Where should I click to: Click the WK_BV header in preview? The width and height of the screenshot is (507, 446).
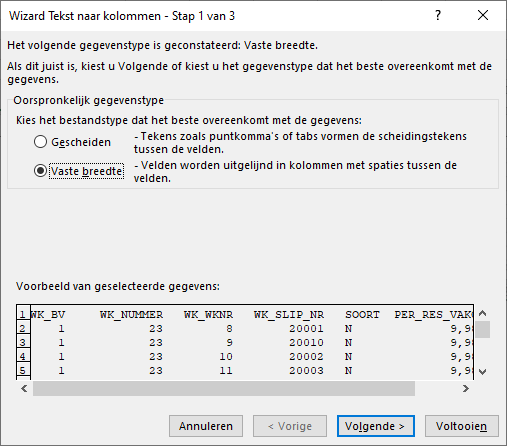(x=48, y=315)
